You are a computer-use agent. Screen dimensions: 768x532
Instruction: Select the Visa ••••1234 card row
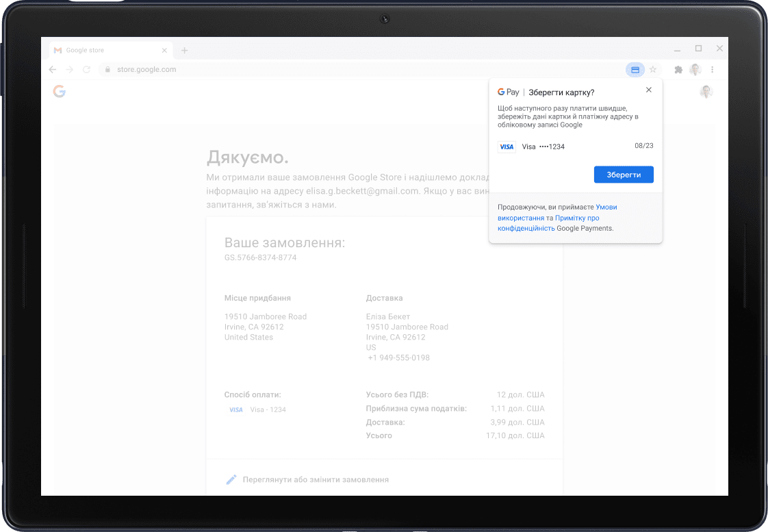click(575, 147)
